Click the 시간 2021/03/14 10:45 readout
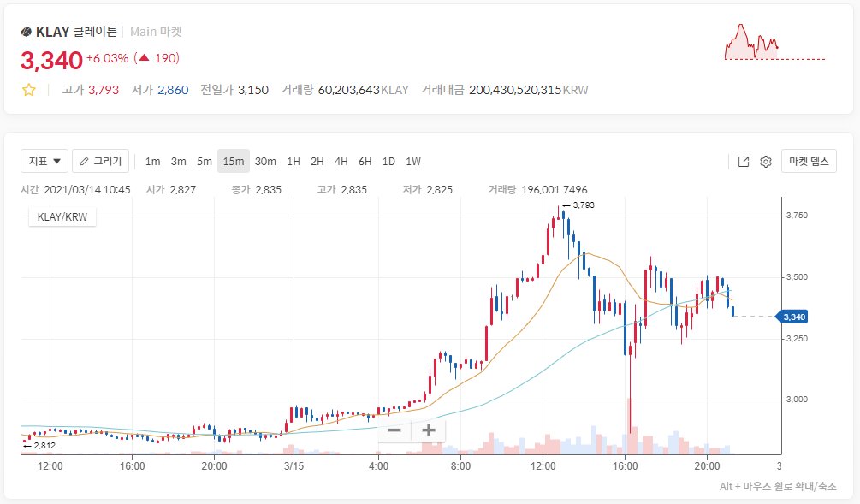The height and width of the screenshot is (504, 860). (75, 190)
